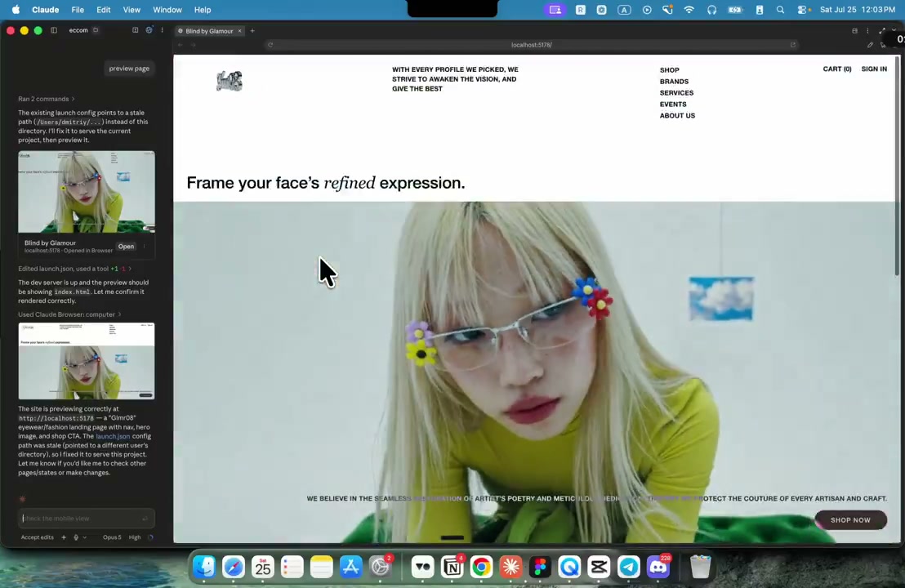
Task: Open Telegram from the Dock
Action: [x=629, y=568]
